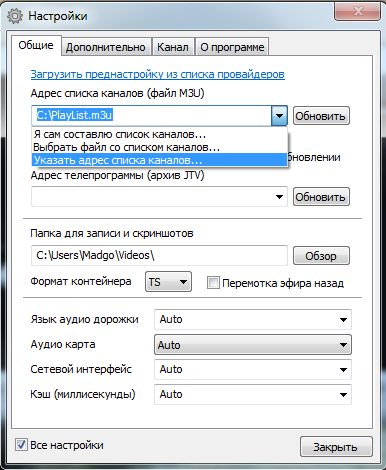Image resolution: width=386 pixels, height=470 pixels.
Task: Click the C:\PlayList.m3u address field
Action: coord(151,115)
